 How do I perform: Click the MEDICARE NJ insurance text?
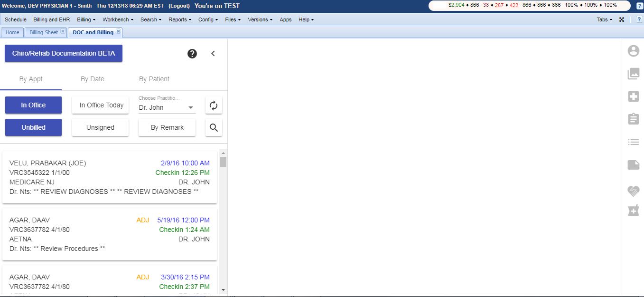click(32, 182)
